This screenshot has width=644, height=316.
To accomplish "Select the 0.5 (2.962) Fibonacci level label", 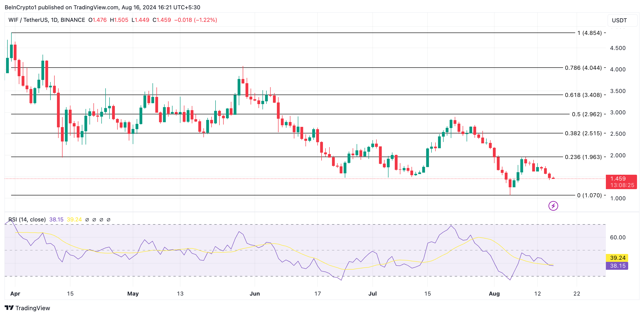I will [x=587, y=114].
